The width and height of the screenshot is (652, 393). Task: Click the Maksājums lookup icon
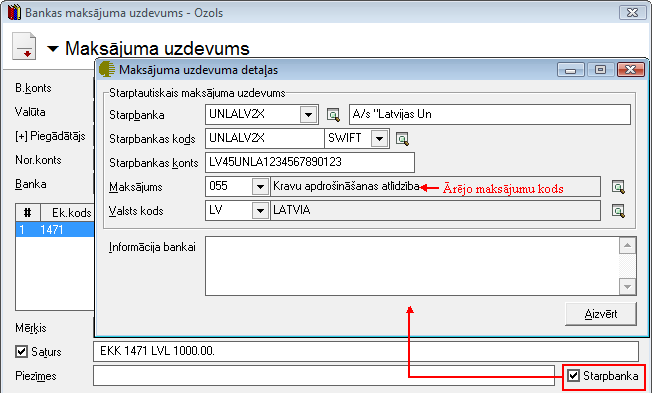click(x=618, y=187)
